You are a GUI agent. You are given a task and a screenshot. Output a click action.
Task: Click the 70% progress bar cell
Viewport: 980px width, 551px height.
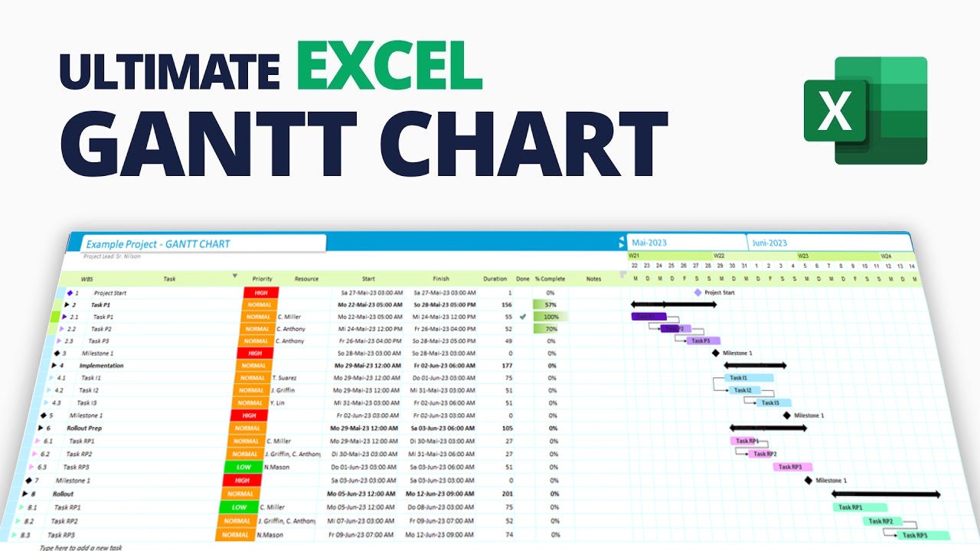(550, 329)
